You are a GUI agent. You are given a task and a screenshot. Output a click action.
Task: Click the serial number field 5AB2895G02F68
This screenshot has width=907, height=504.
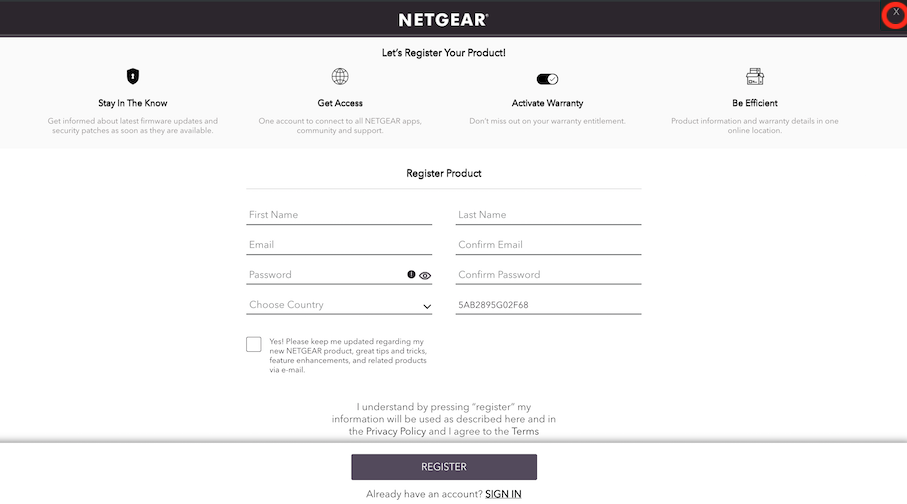pos(548,305)
